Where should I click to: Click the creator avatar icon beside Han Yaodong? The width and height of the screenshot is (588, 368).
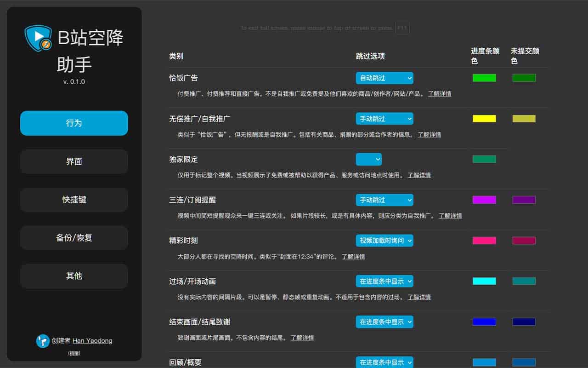coord(43,340)
